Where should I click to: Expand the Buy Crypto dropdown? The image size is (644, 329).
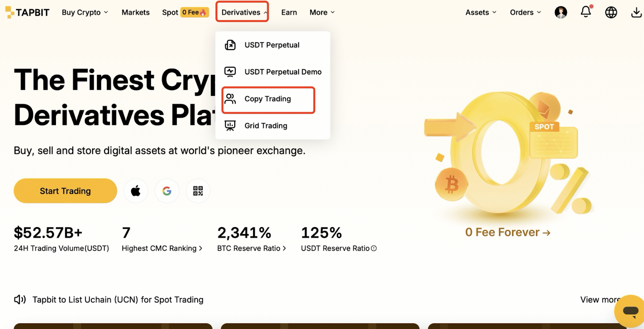85,12
